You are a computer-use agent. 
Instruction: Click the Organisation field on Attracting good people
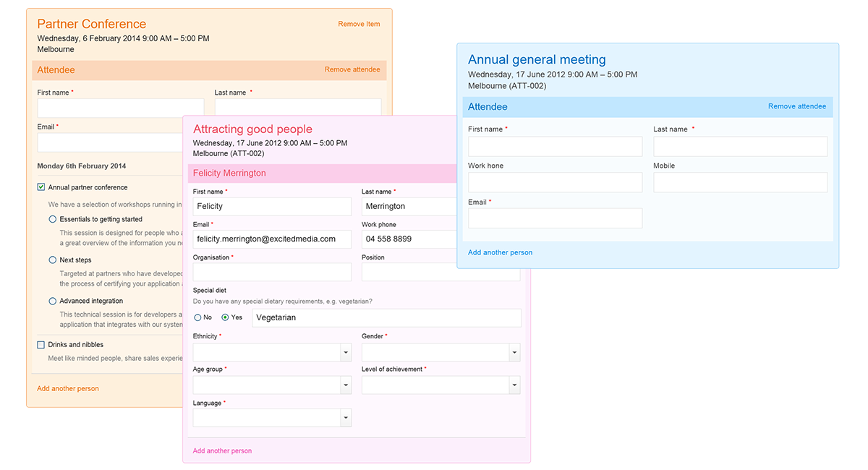[272, 272]
